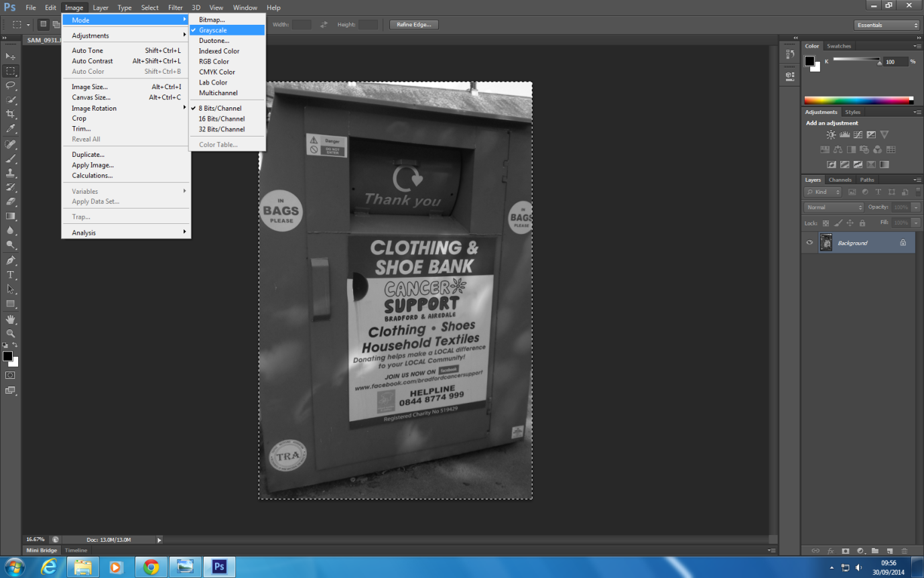924x578 pixels.
Task: Select the Move tool
Action: (x=11, y=56)
